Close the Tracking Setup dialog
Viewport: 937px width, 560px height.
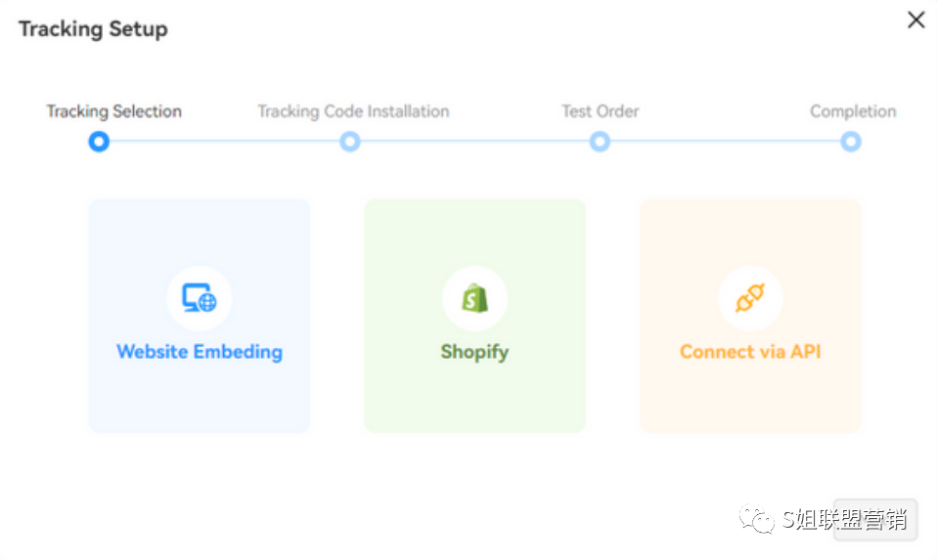(915, 20)
